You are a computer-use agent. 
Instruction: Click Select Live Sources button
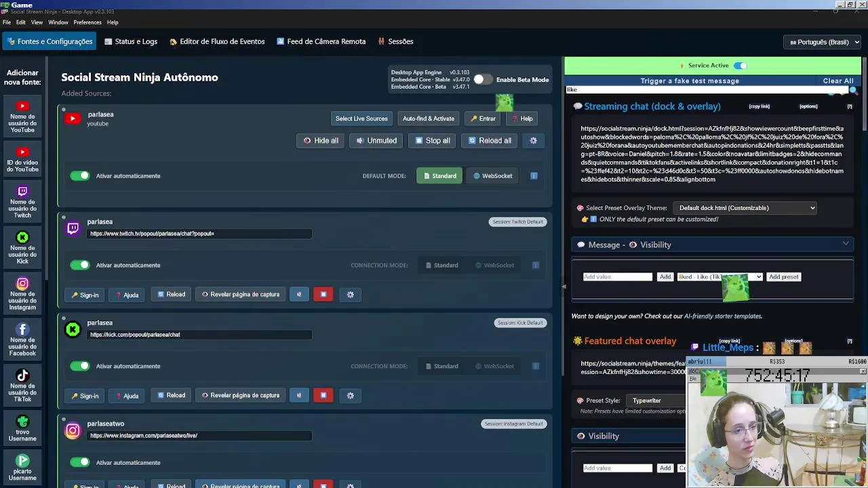[x=361, y=119]
